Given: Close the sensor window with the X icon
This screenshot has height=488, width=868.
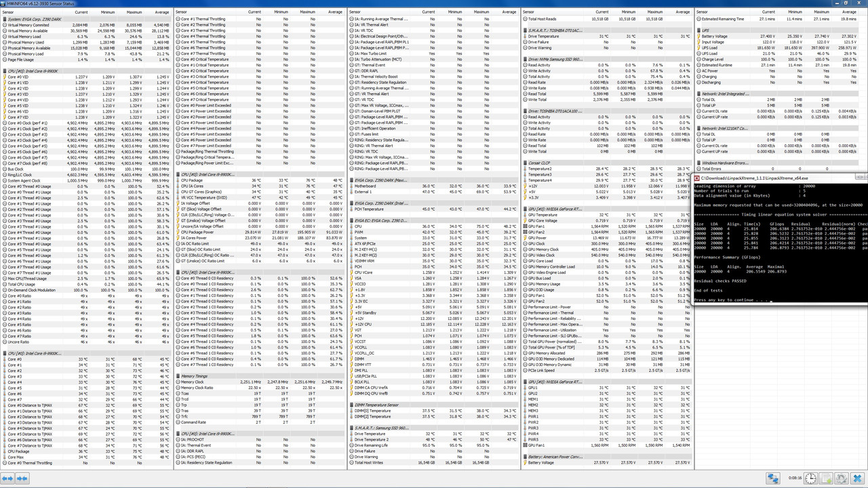Looking at the screenshot, I should [x=857, y=478].
